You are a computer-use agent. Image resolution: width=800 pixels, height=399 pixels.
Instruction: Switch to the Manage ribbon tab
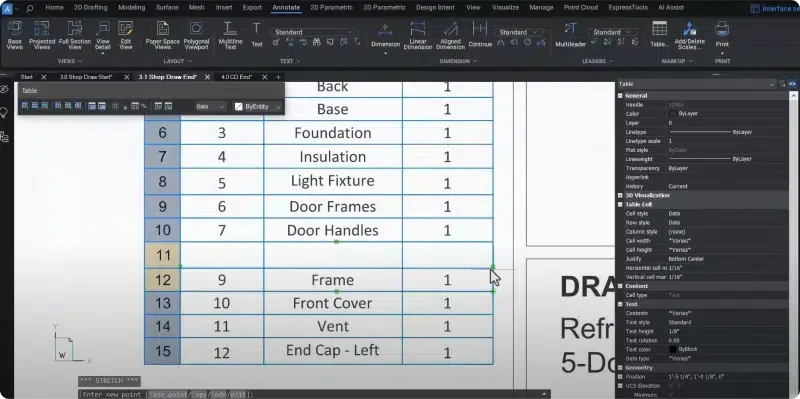541,8
